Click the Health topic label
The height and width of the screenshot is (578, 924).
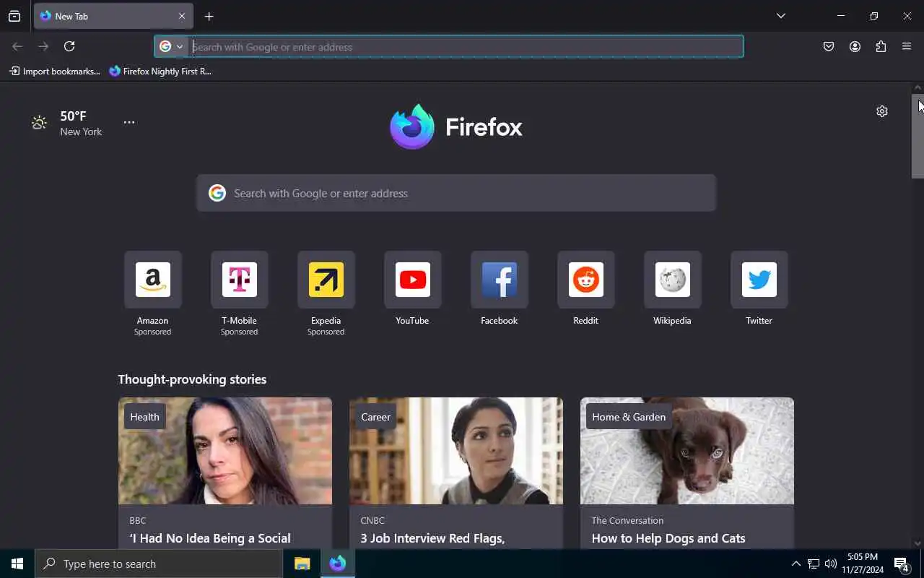pos(144,416)
